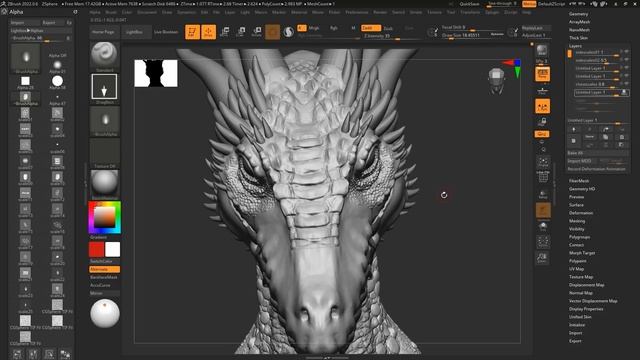Select the white secondary color swatch

click(x=113, y=249)
